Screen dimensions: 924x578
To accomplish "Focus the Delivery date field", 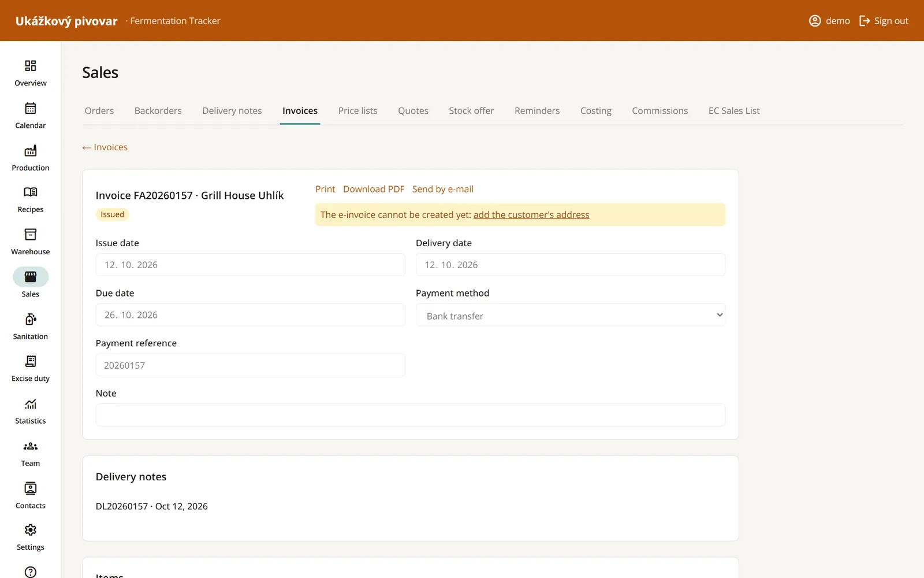I will (x=571, y=265).
